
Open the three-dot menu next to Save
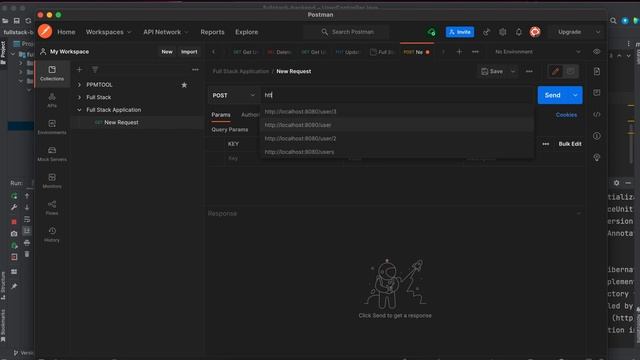point(529,71)
